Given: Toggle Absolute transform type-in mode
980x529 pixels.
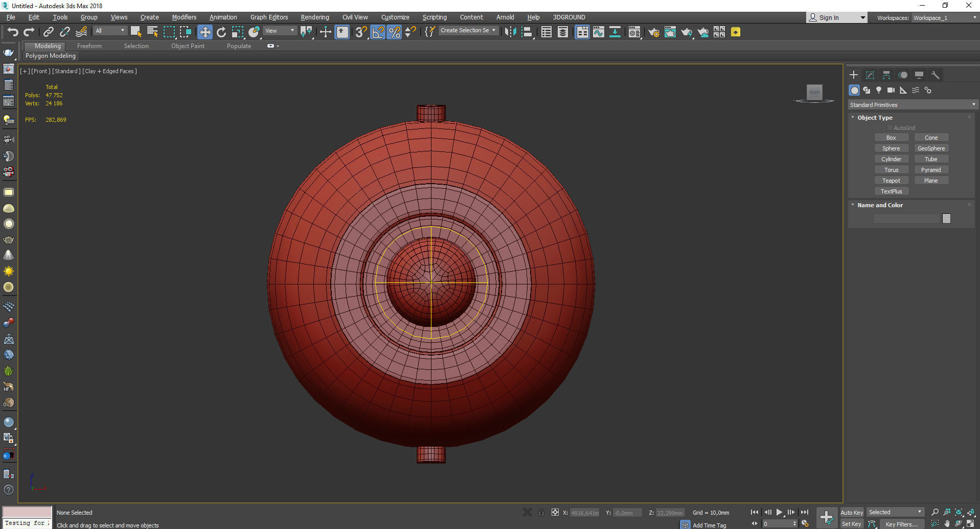Looking at the screenshot, I should pyautogui.click(x=555, y=512).
